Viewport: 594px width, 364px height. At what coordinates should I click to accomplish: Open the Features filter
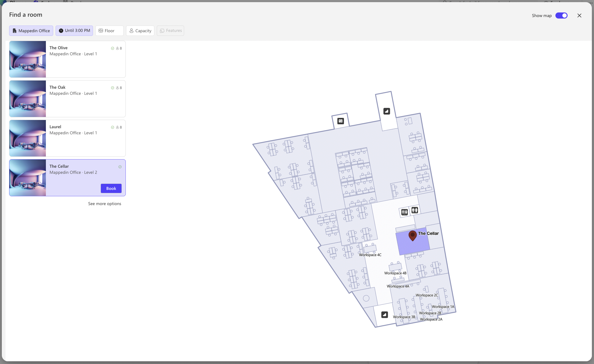pyautogui.click(x=170, y=31)
